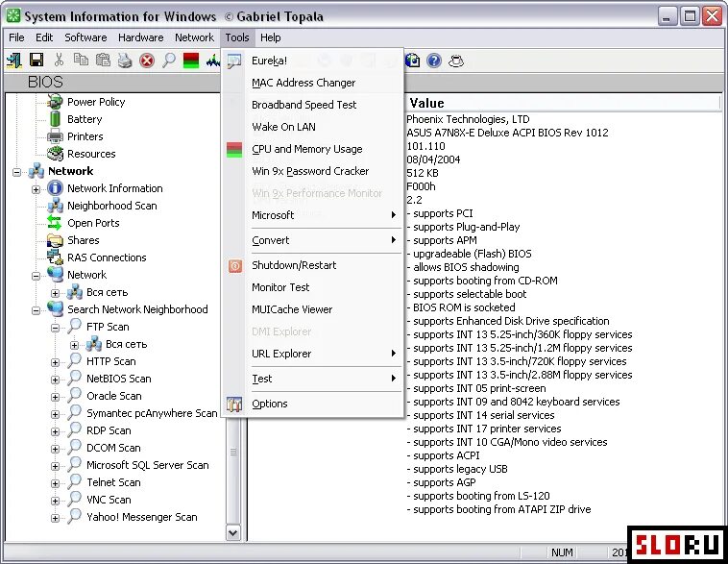Click the globe document icon beside help
Viewport: 728px width, 564px height.
[412, 61]
